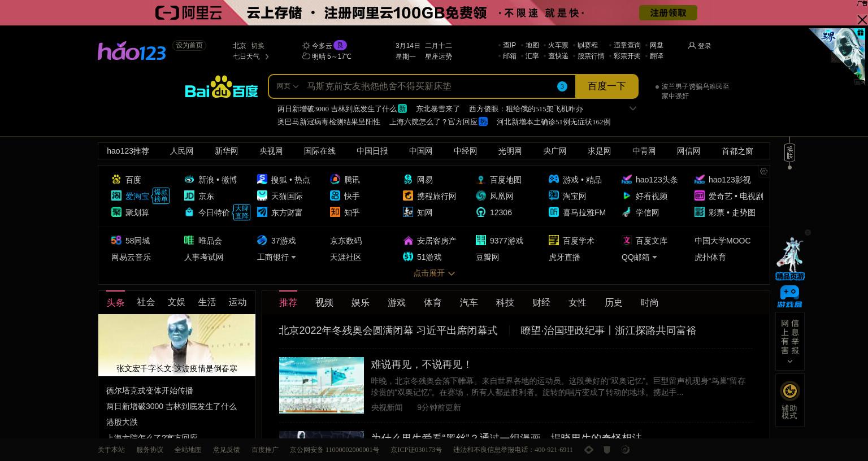Screen dimensions: 868x461
Task: Open the 好看视频 play icon
Action: click(x=627, y=195)
